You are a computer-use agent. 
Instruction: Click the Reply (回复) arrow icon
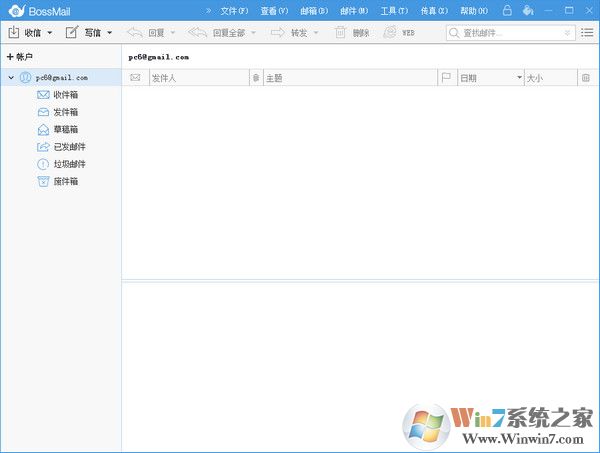(x=135, y=33)
